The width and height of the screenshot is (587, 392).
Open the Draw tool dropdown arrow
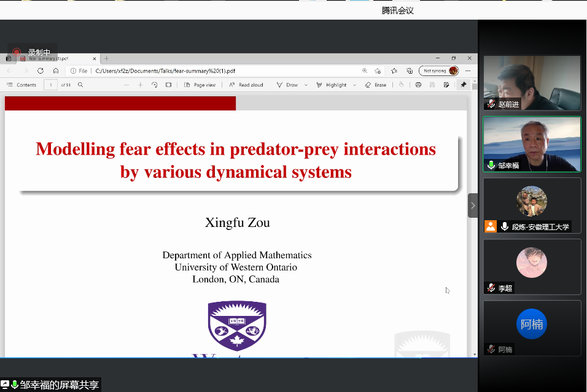(x=305, y=85)
